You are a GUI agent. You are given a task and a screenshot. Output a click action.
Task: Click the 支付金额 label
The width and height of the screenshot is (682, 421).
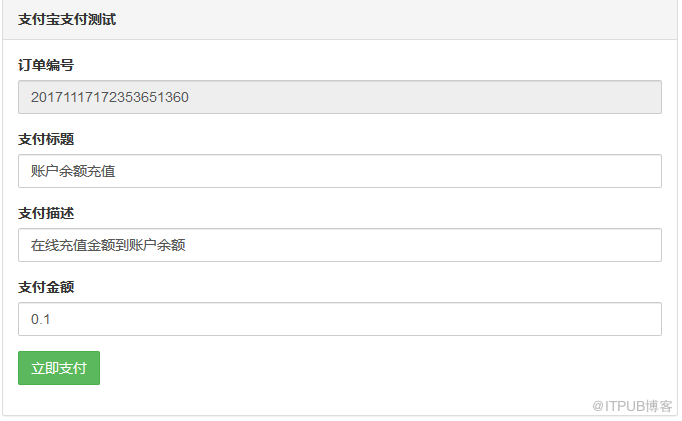point(46,287)
